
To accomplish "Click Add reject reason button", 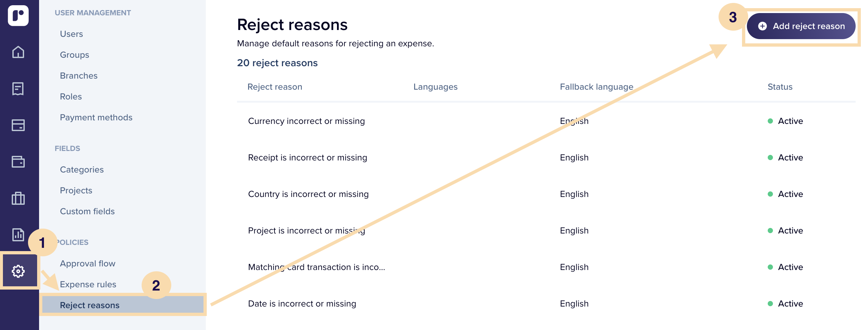I will 801,26.
